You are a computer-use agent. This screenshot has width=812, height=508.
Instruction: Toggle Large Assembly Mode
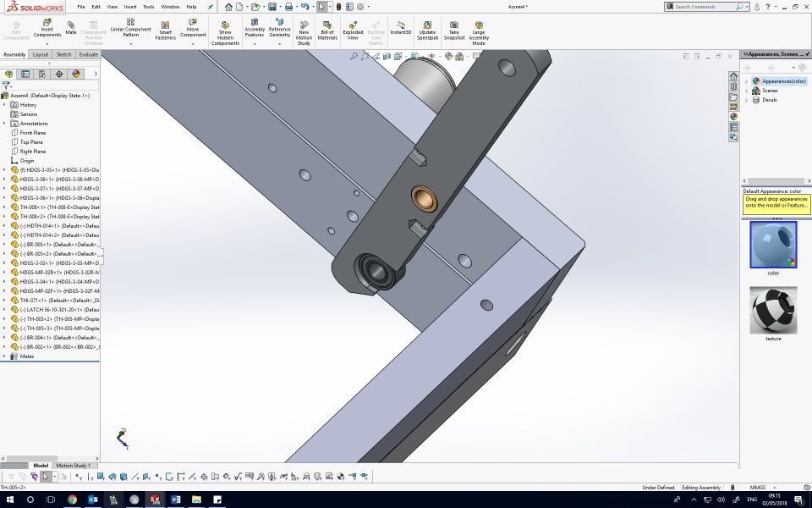[479, 33]
